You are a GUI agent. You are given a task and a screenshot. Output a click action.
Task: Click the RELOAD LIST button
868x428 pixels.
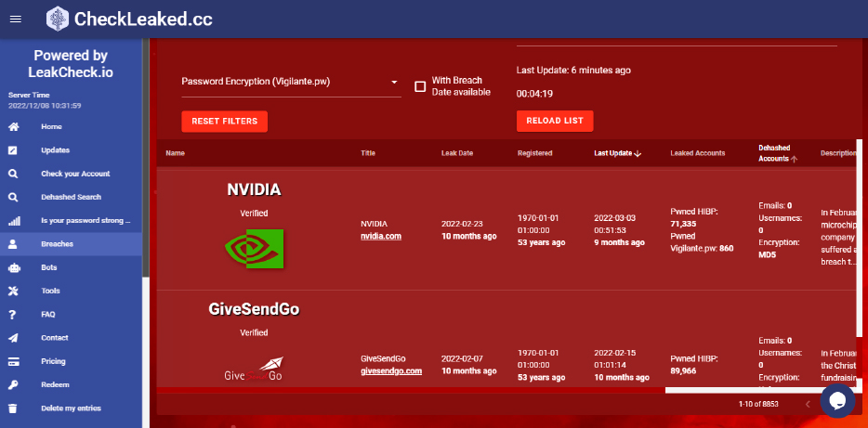(555, 121)
